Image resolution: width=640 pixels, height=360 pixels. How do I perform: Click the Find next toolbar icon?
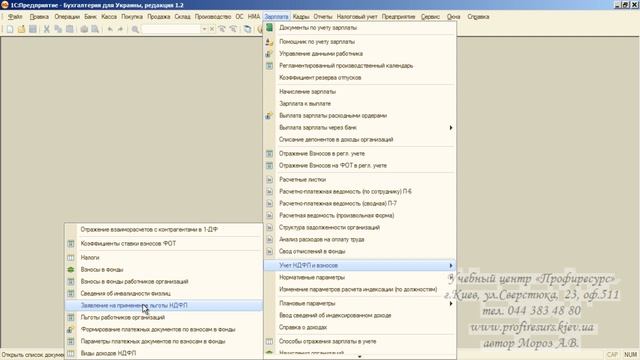[222, 29]
